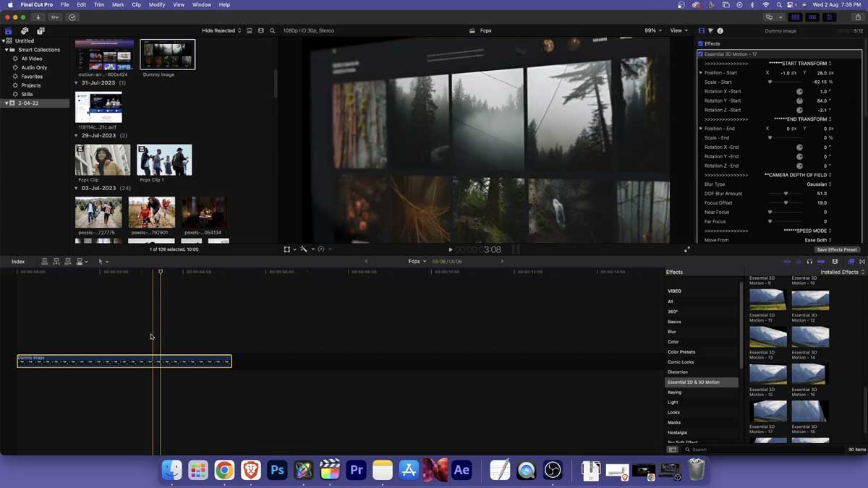Collapse the Smart Collections folder

coord(7,50)
